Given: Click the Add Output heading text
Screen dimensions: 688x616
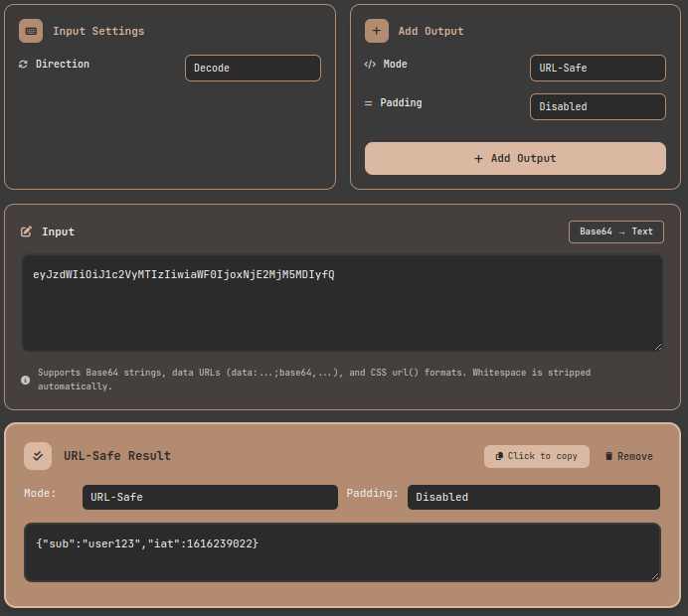Looking at the screenshot, I should coord(430,31).
